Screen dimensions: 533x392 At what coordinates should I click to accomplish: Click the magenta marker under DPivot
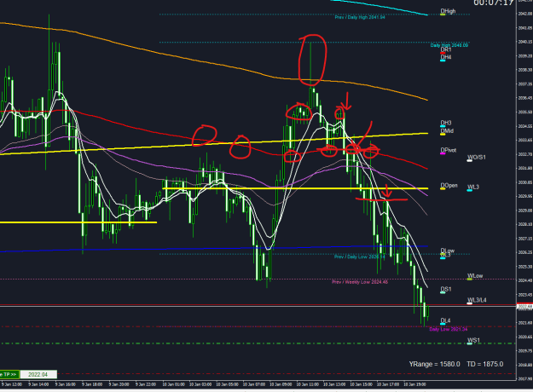(443, 153)
